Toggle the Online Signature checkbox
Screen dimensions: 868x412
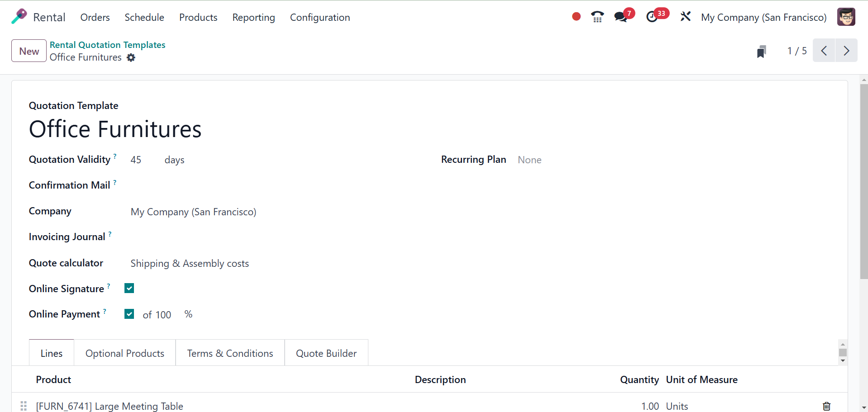(x=129, y=289)
